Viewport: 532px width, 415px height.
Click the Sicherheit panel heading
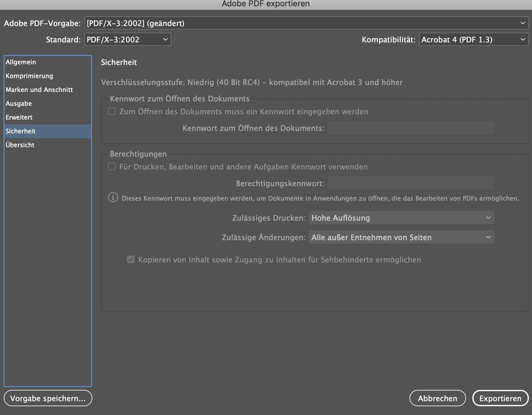click(x=119, y=62)
